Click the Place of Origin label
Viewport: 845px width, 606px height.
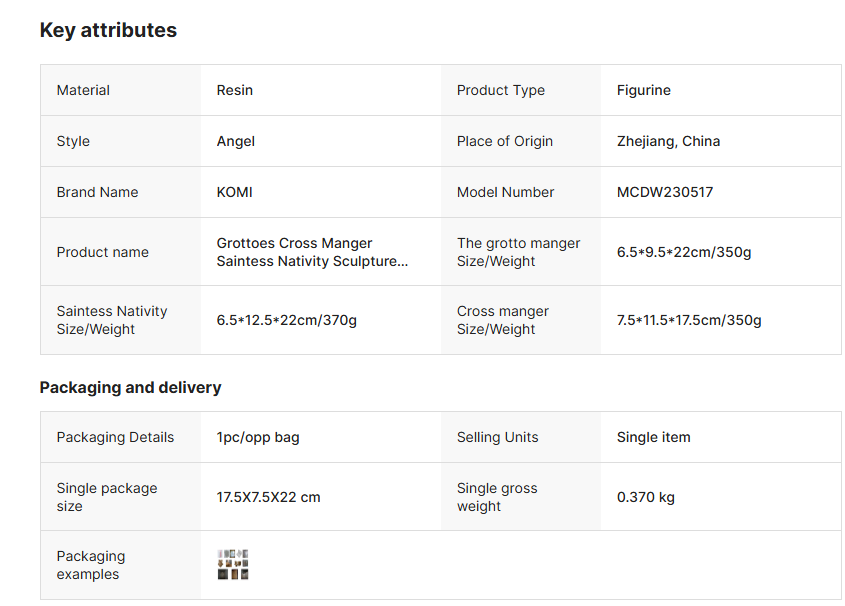pyautogui.click(x=505, y=141)
